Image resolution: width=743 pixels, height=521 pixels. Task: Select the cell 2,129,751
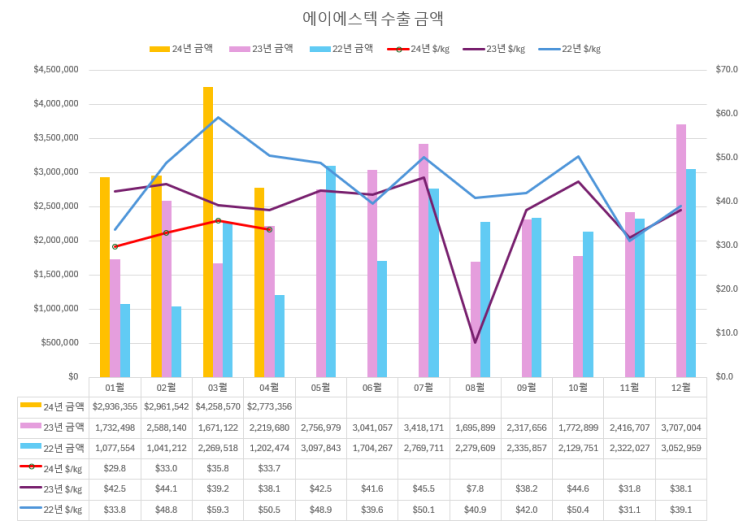(x=578, y=448)
